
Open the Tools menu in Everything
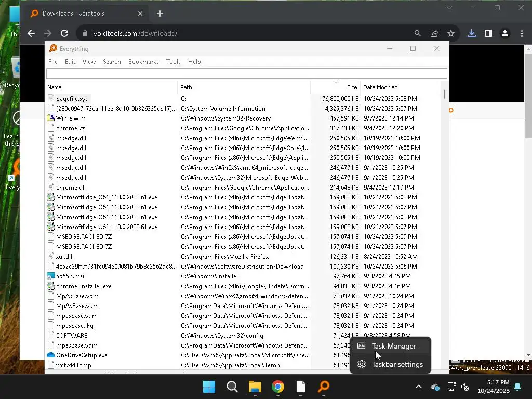click(x=173, y=62)
